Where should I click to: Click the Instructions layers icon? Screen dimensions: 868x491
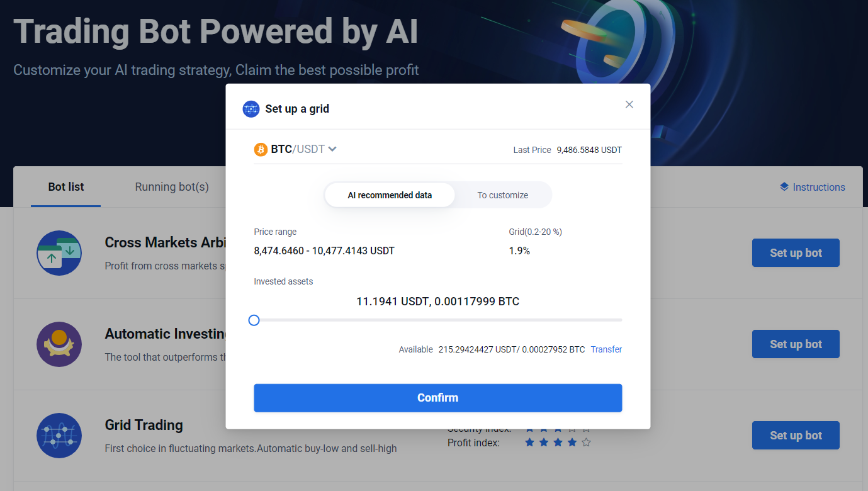tap(784, 187)
